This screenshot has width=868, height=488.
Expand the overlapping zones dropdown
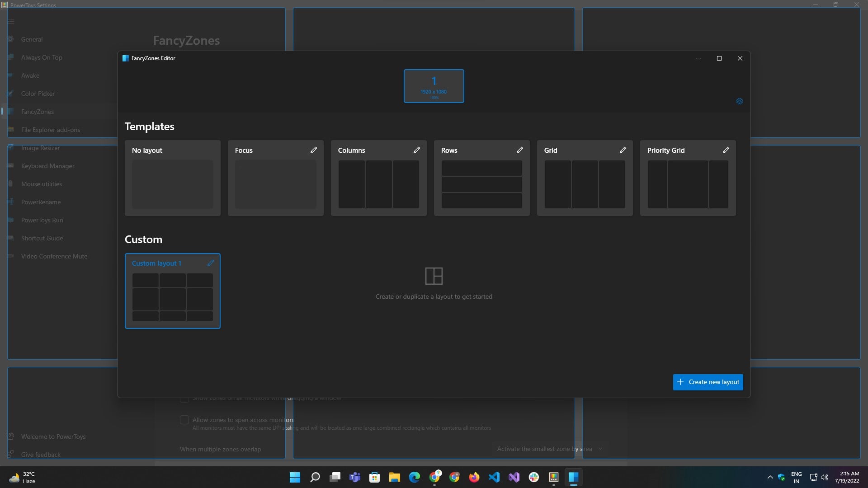coord(549,449)
